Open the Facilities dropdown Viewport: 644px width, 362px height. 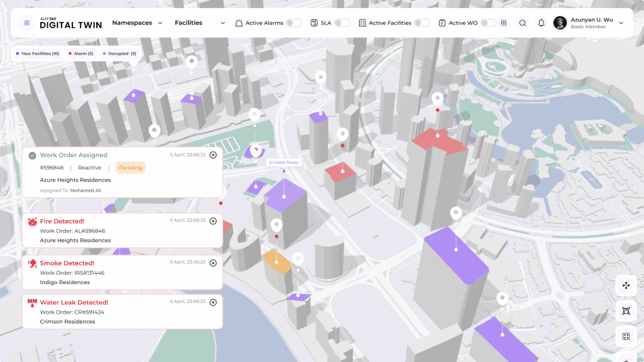point(199,23)
